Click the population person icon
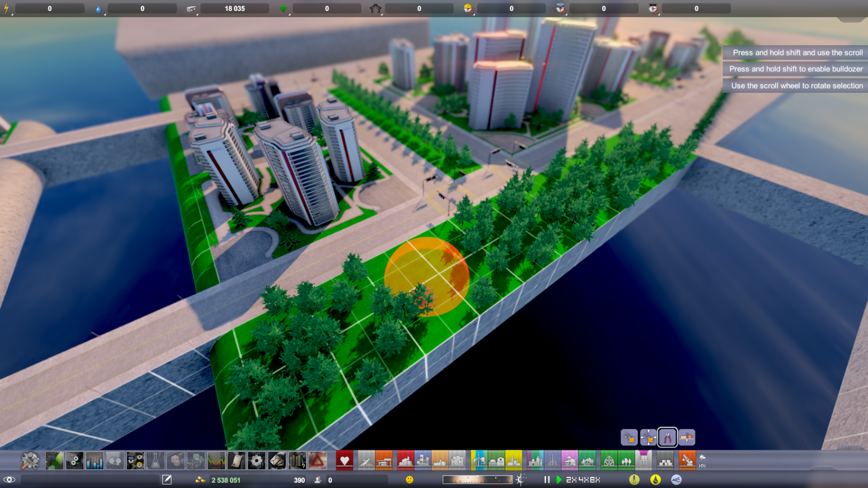The width and height of the screenshot is (868, 488). [318, 479]
